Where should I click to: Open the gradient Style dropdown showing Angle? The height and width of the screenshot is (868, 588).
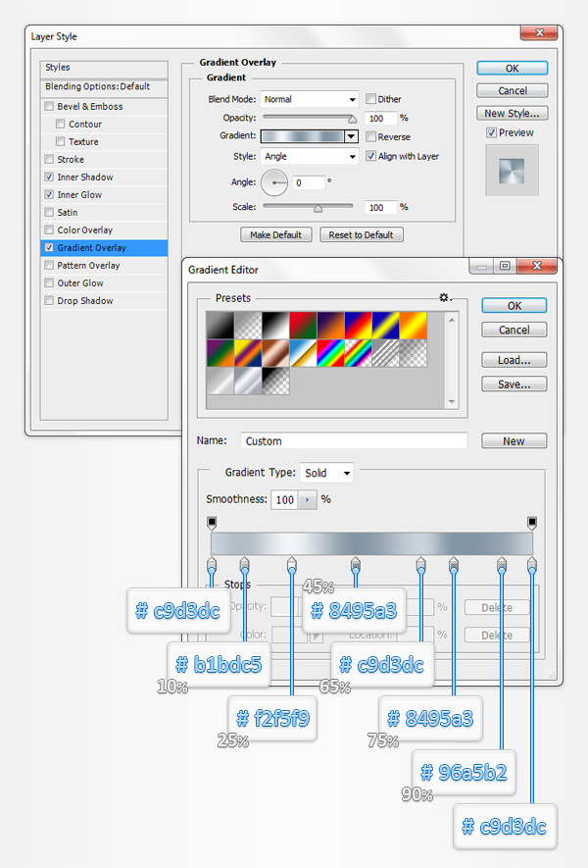tap(310, 156)
